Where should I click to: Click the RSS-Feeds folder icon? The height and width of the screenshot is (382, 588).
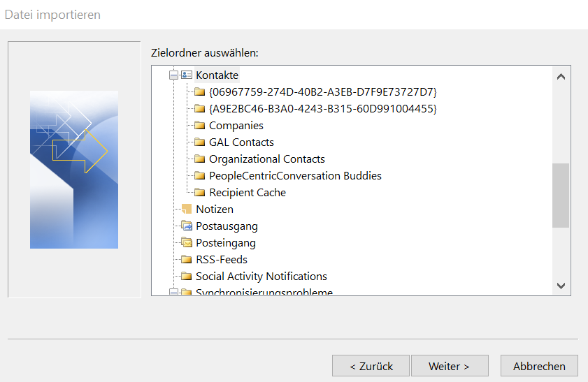(186, 259)
